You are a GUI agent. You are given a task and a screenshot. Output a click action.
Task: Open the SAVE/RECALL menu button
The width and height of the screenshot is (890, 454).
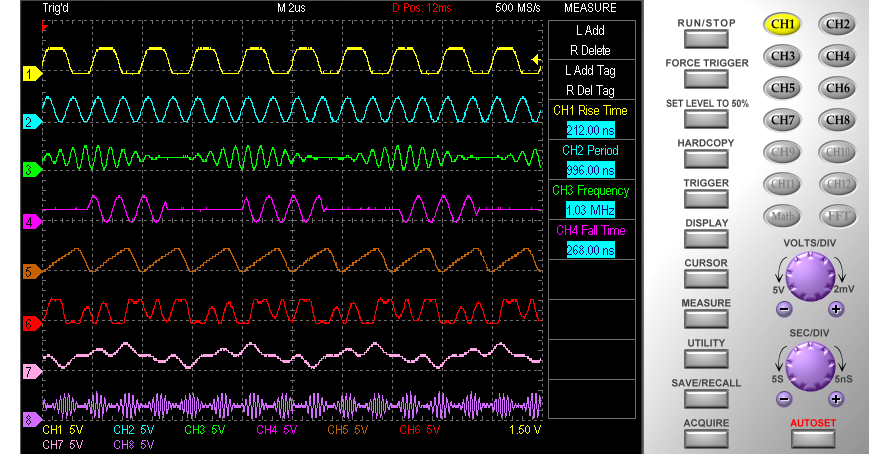(x=706, y=399)
